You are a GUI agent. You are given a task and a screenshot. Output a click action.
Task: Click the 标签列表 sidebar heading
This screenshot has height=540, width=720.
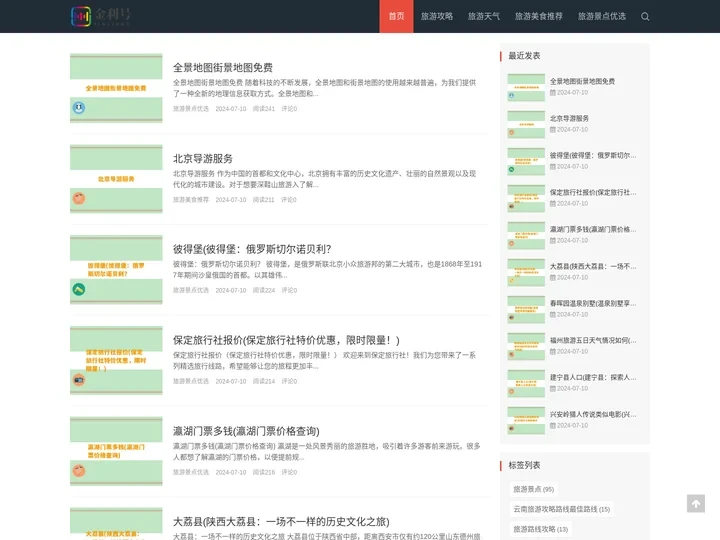pos(524,465)
